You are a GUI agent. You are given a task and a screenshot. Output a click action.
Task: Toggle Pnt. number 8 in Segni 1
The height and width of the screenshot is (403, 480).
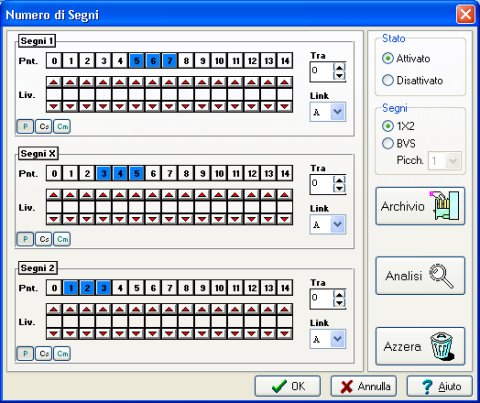(x=186, y=61)
